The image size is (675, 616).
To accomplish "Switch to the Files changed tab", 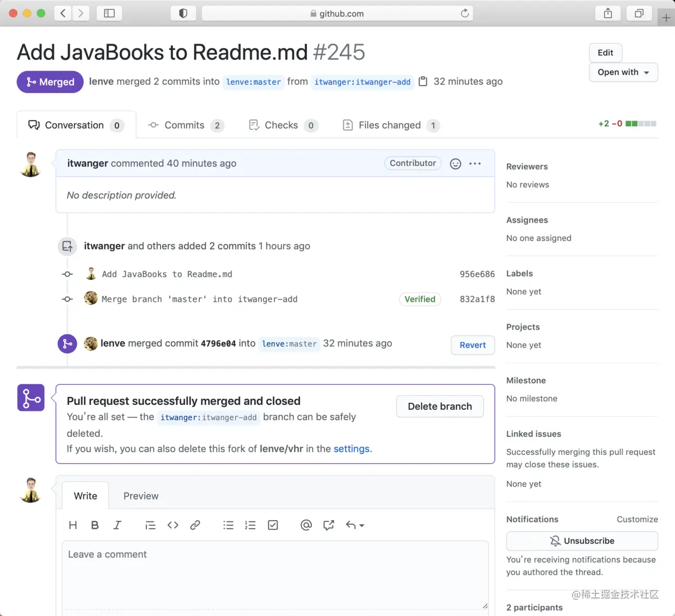I will point(391,125).
